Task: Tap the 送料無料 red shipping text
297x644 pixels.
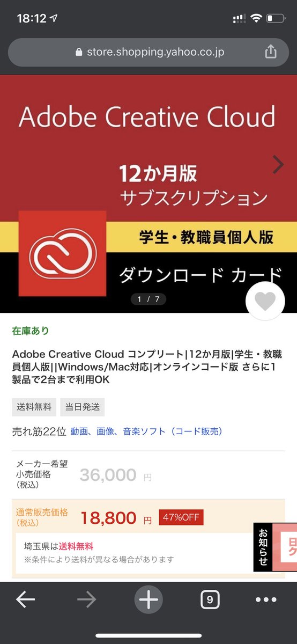Action: pyautogui.click(x=76, y=546)
